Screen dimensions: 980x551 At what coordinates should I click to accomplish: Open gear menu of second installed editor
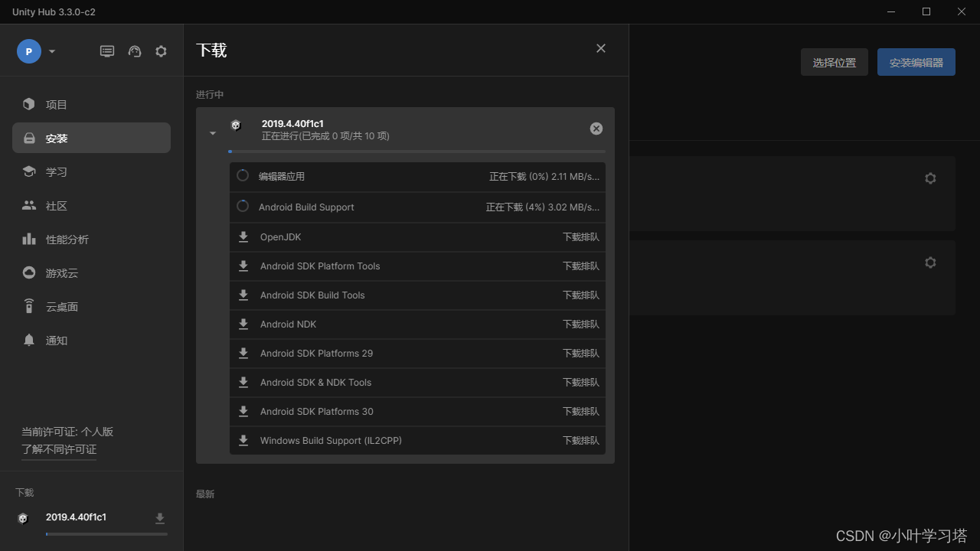coord(930,262)
